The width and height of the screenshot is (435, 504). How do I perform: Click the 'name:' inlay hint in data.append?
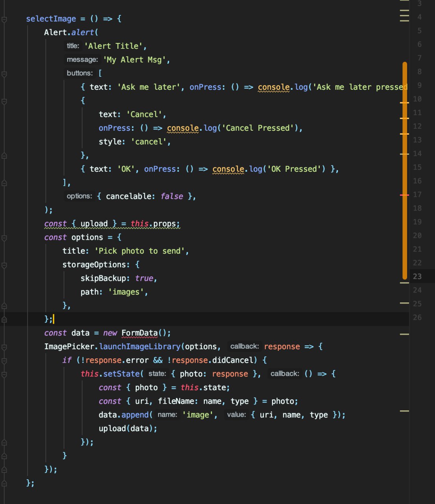[167, 415]
